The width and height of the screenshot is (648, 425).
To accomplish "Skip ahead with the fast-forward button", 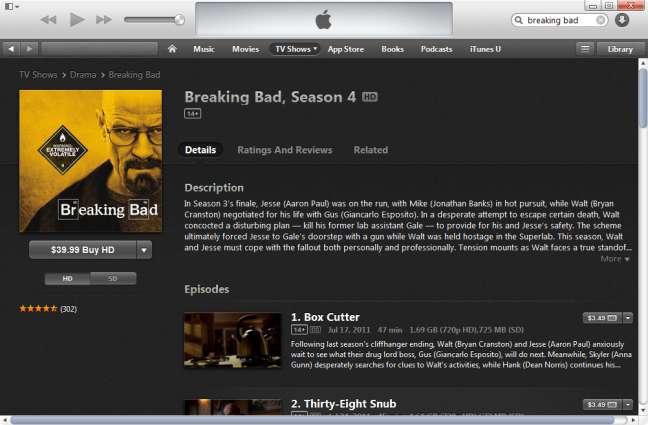I will (x=104, y=19).
